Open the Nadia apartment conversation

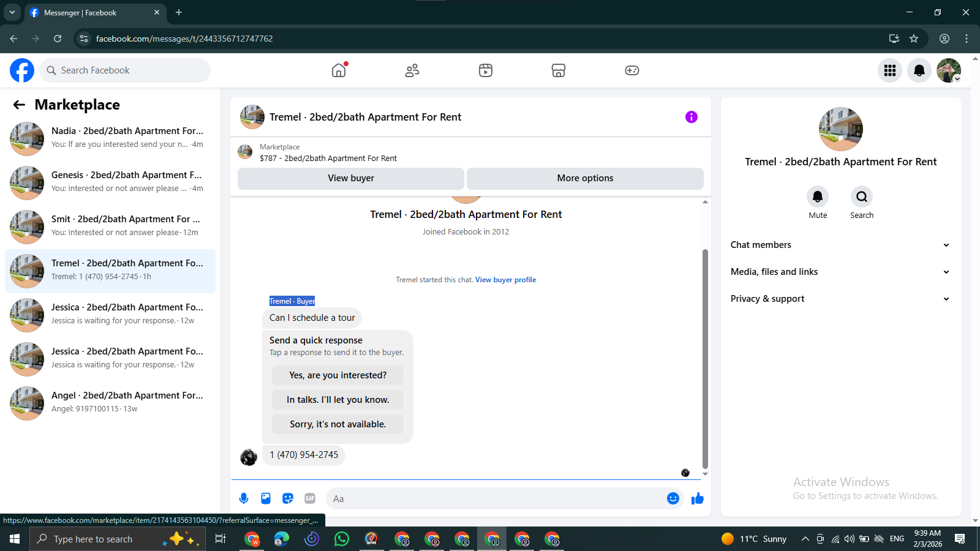click(110, 138)
